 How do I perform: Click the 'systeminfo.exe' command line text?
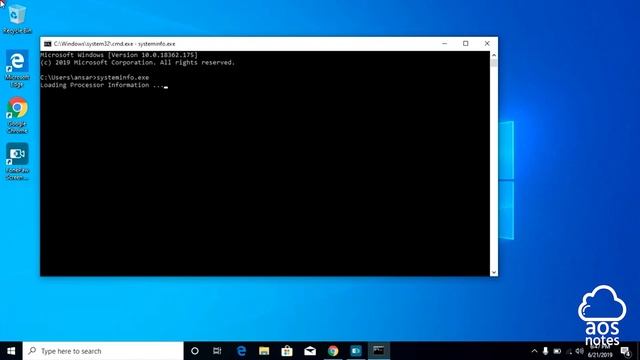tap(123, 78)
